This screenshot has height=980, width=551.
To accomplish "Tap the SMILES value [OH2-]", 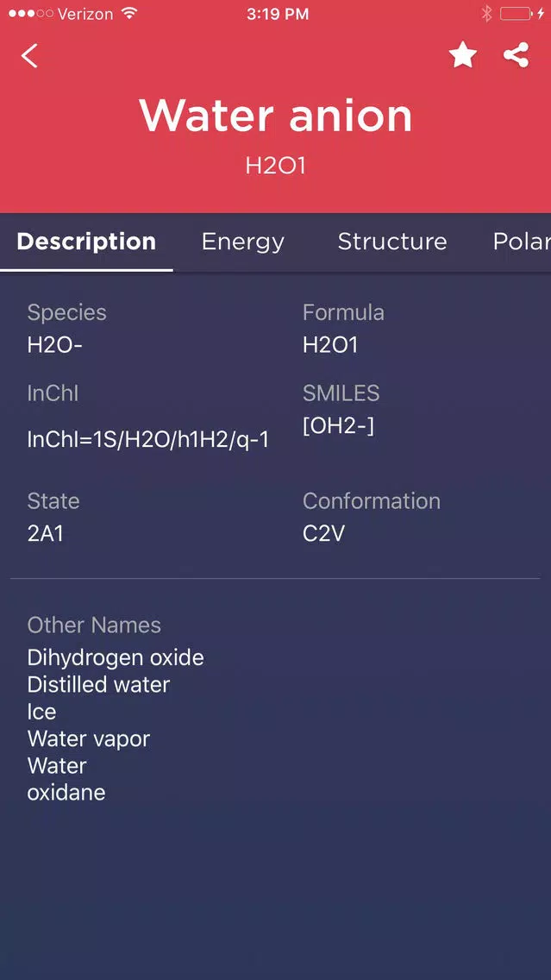I will pyautogui.click(x=338, y=427).
